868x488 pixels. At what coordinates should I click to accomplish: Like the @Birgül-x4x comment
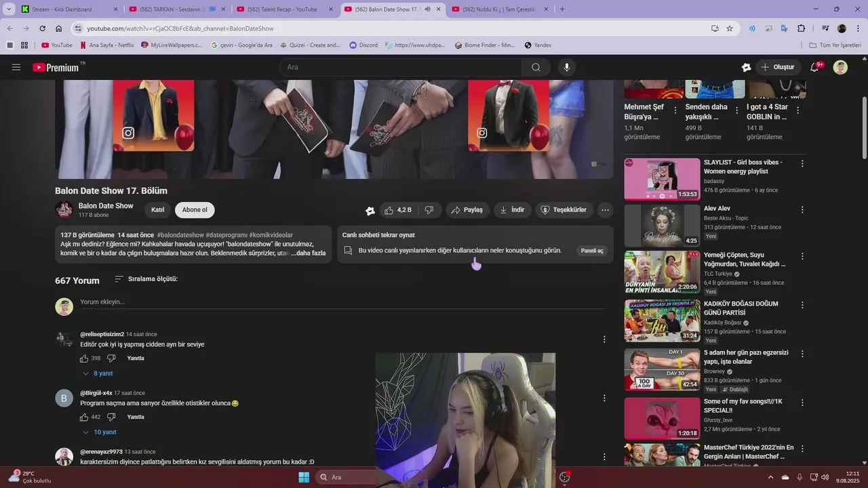click(84, 417)
